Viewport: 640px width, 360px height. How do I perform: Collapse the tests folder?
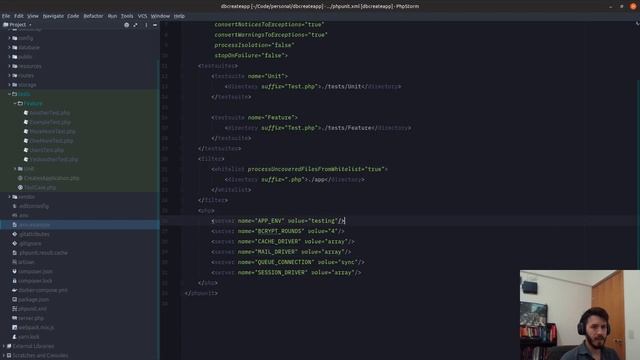tap(10, 94)
